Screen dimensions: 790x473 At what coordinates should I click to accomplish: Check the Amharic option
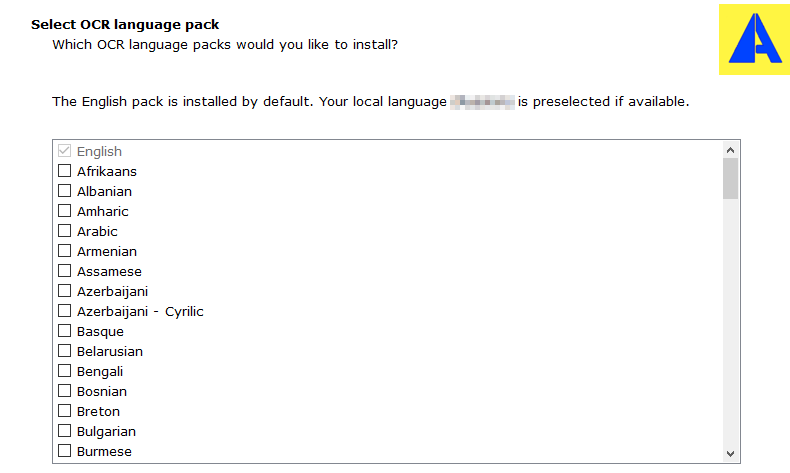tap(64, 211)
